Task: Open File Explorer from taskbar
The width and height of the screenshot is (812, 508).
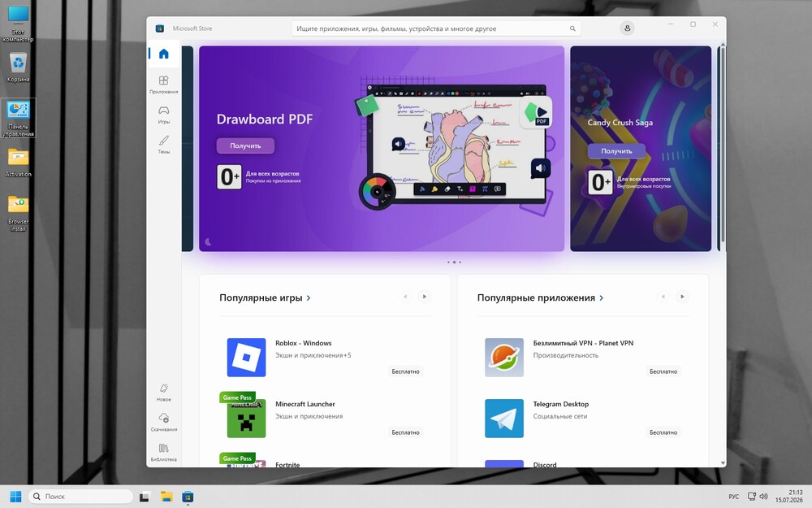Action: point(166,496)
